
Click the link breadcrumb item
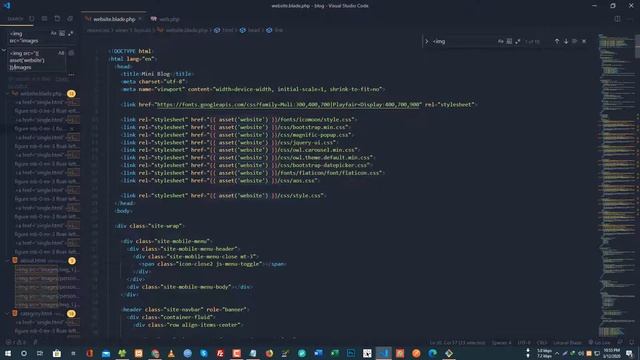click(x=275, y=30)
